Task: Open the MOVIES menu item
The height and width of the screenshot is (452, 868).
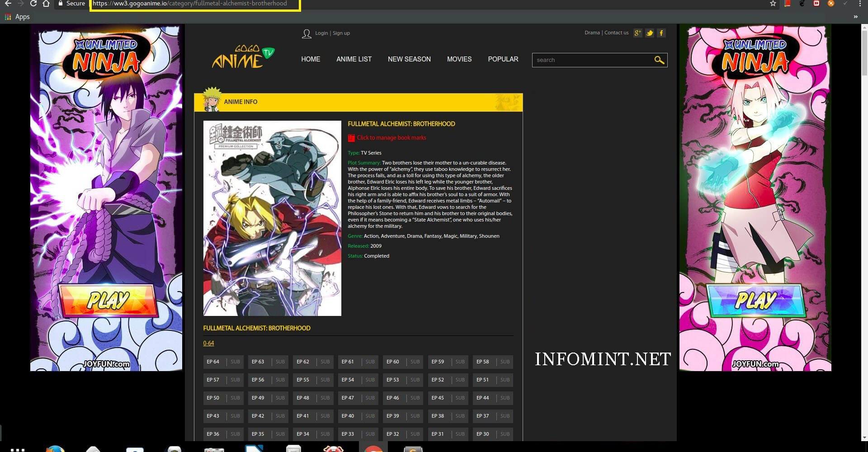Action: click(459, 59)
